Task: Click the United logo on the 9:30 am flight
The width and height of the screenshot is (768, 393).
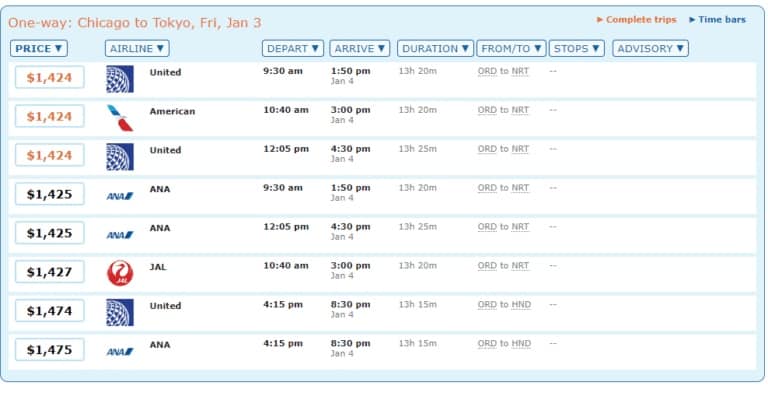Action: (x=120, y=79)
